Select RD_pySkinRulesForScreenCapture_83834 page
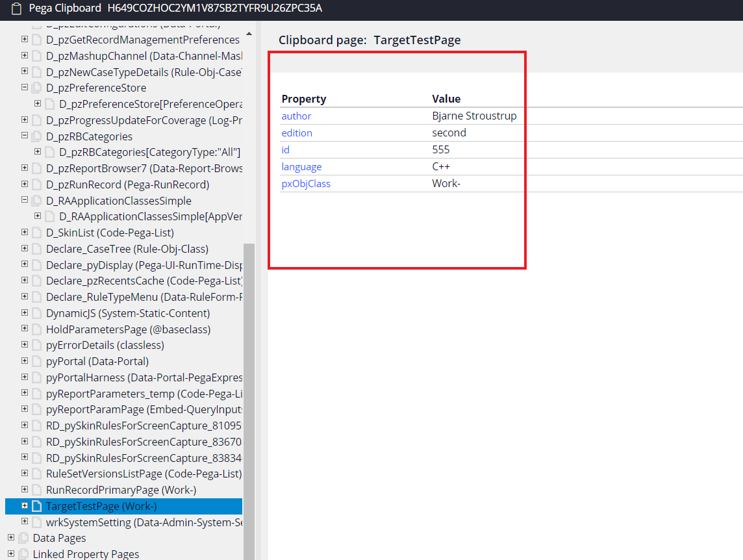Screen dimensions: 743x560 (144, 457)
